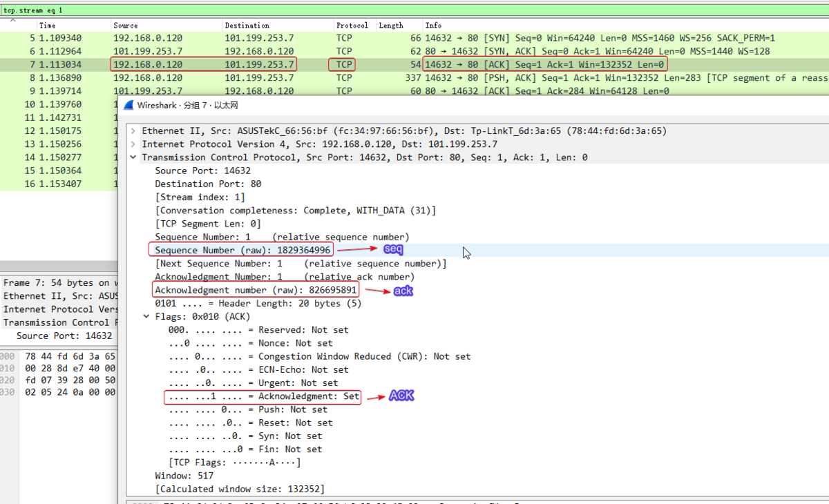829x504 pixels.
Task: Select Congestion Window Reduced (CWR) flag
Action: tap(319, 356)
